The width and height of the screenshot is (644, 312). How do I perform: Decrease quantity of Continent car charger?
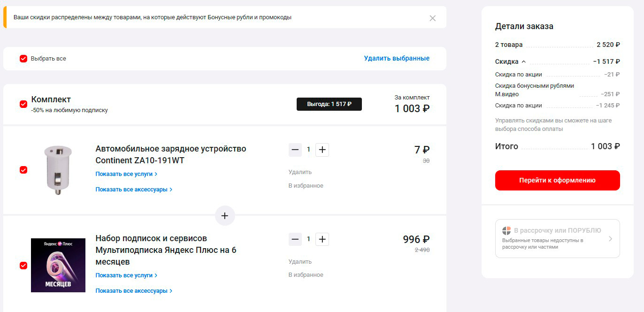295,150
